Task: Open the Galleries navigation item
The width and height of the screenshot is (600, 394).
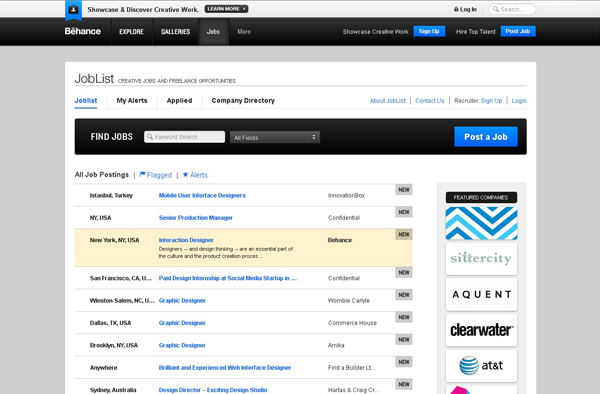Action: click(x=176, y=32)
